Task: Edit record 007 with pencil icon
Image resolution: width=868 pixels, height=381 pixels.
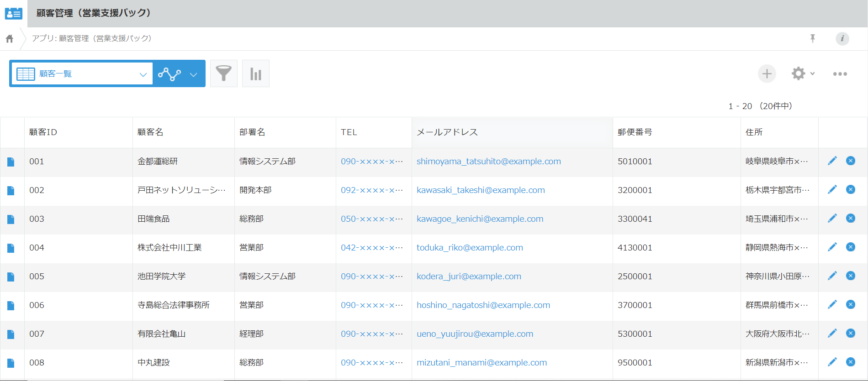Action: point(832,333)
